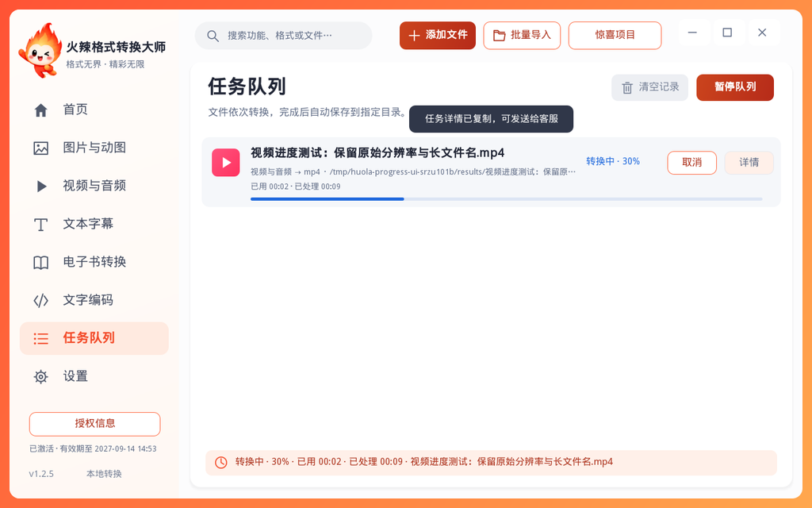Click the 任务队列 page heading
This screenshot has height=508, width=812.
tap(247, 87)
